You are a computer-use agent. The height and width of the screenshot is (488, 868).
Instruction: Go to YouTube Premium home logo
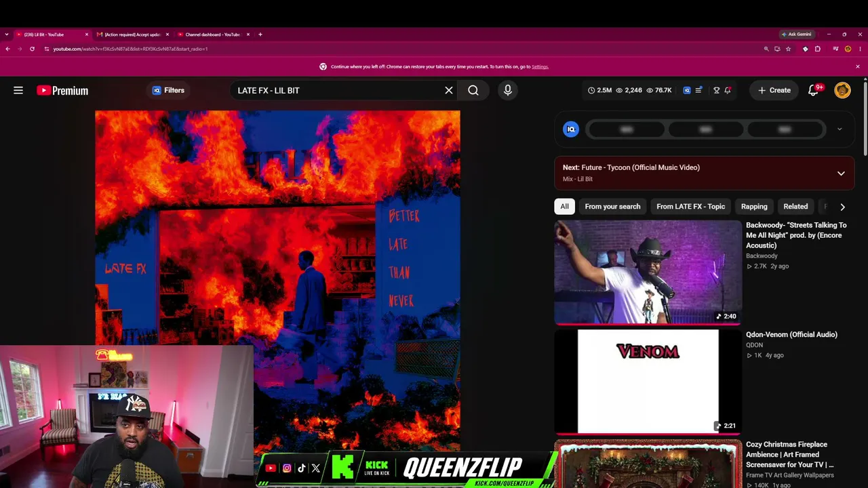pos(62,90)
